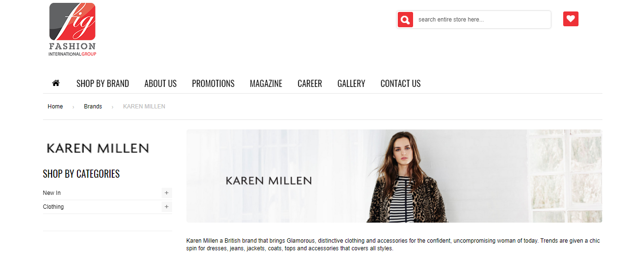The image size is (644, 257).
Task: Focus the search entire store field
Action: point(482,20)
